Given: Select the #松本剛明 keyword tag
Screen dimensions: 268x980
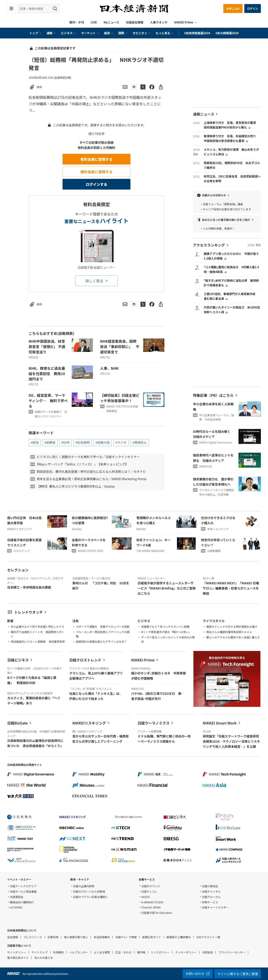Looking at the screenshot, I should pos(82,442).
